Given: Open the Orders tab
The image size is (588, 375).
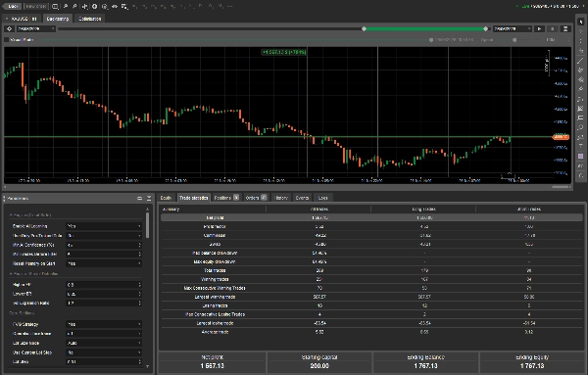Looking at the screenshot, I should click(x=256, y=198).
